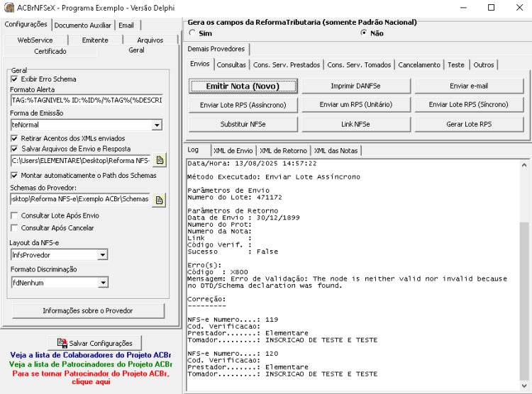The height and width of the screenshot is (394, 532).
Task: Open the Patrocinadores do Projeto ACBr link
Action: coord(91,364)
